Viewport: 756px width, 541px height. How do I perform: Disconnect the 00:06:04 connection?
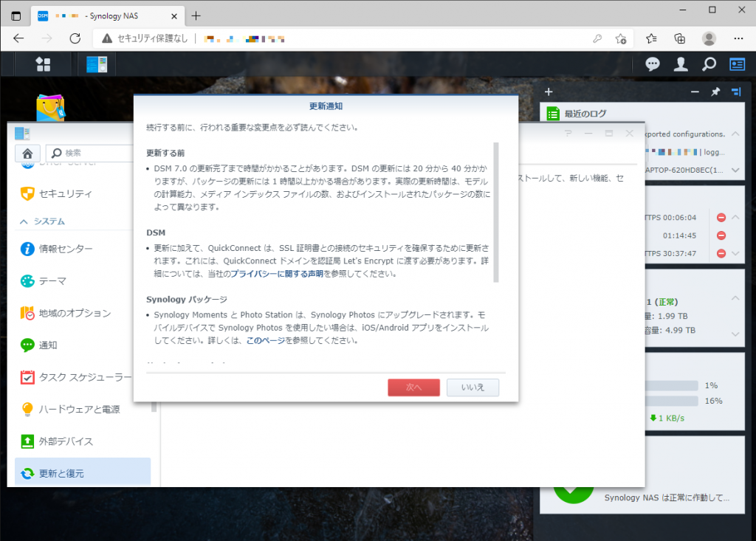[x=721, y=218]
